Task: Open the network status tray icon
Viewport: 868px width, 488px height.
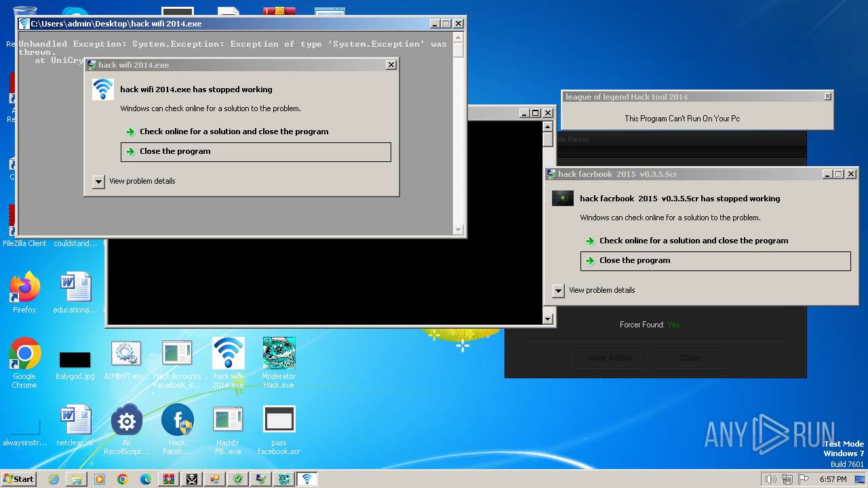Action: 787,479
